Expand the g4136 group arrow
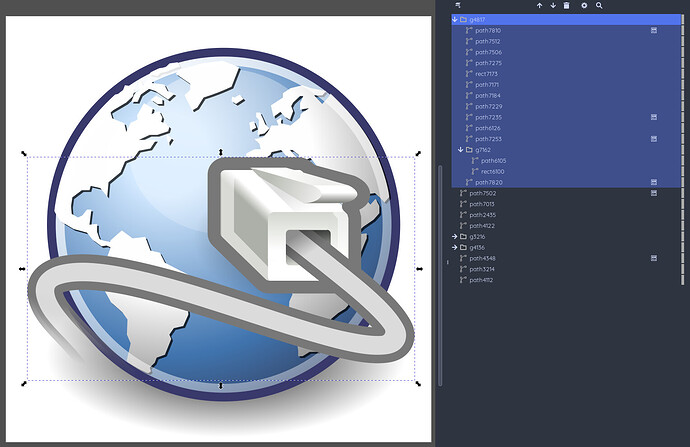Image resolution: width=690 pixels, height=447 pixels. tap(455, 247)
